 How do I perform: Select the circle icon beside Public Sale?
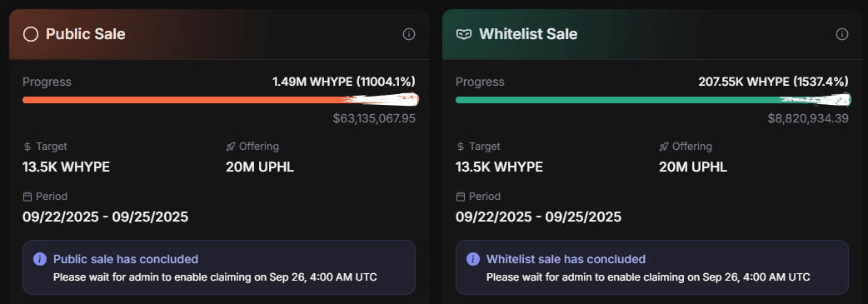tap(31, 34)
